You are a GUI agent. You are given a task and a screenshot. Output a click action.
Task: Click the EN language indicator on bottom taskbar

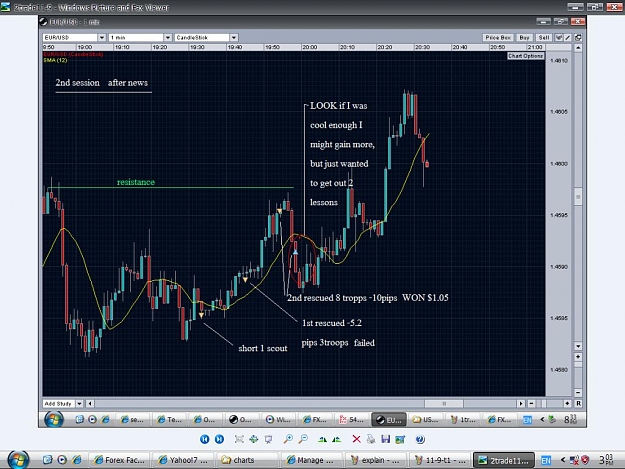[x=546, y=461]
